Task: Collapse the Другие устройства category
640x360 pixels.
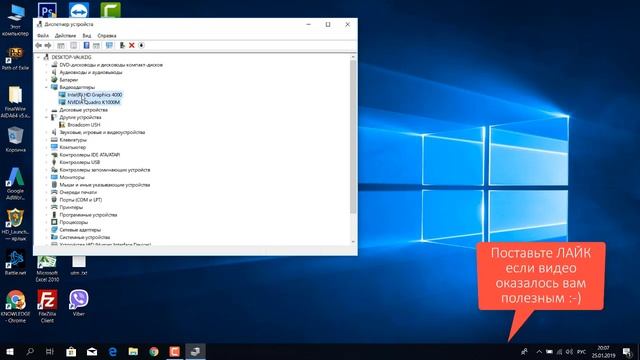Action: pos(47,117)
